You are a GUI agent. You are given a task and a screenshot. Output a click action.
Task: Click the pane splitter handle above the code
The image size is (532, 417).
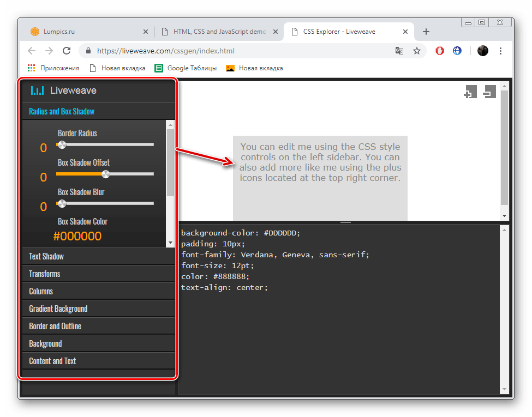(345, 223)
